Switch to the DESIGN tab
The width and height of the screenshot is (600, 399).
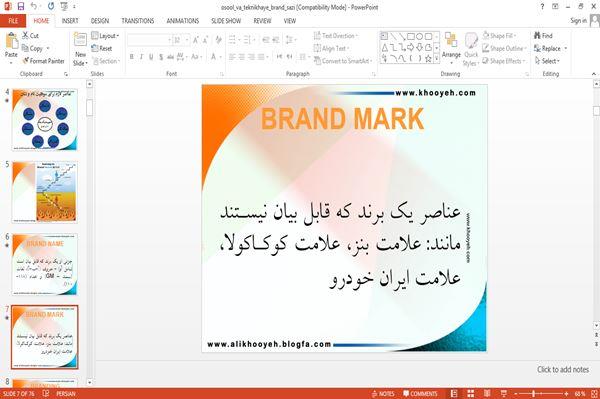[x=100, y=21]
